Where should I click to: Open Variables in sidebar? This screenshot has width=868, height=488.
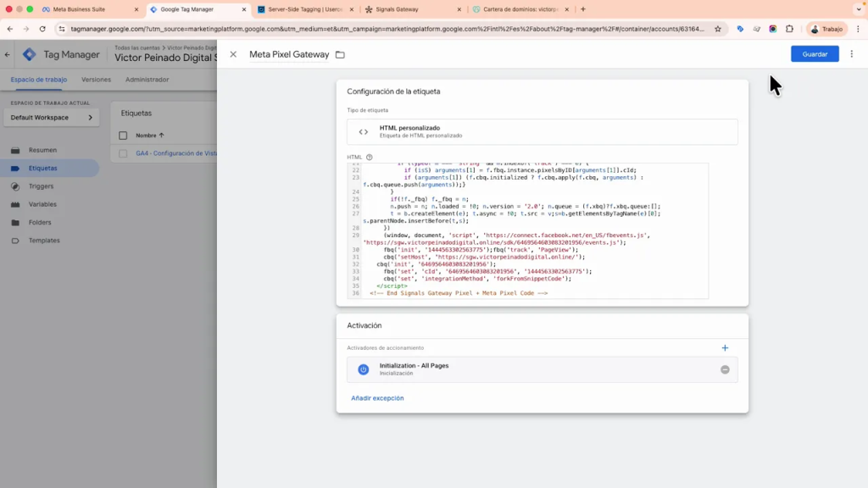coord(42,204)
